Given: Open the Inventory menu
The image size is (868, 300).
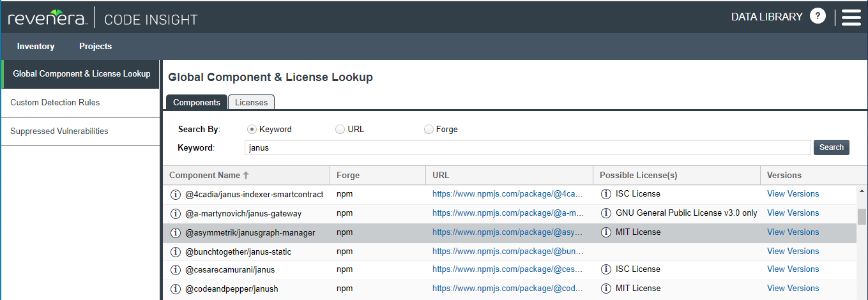Looking at the screenshot, I should (x=36, y=46).
